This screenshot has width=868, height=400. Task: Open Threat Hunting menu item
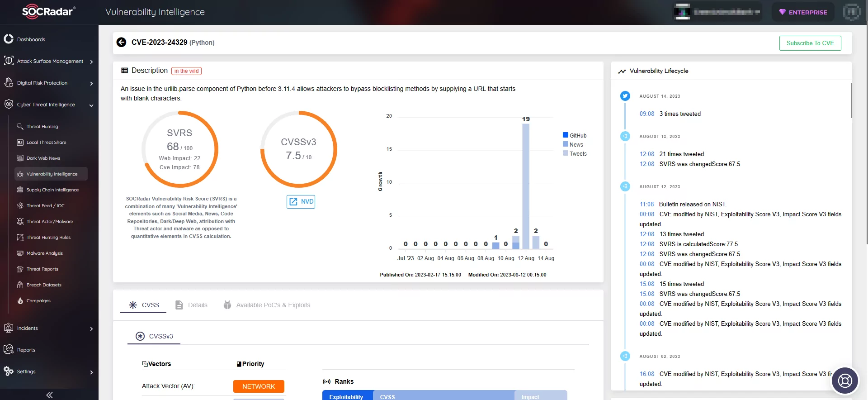point(42,126)
